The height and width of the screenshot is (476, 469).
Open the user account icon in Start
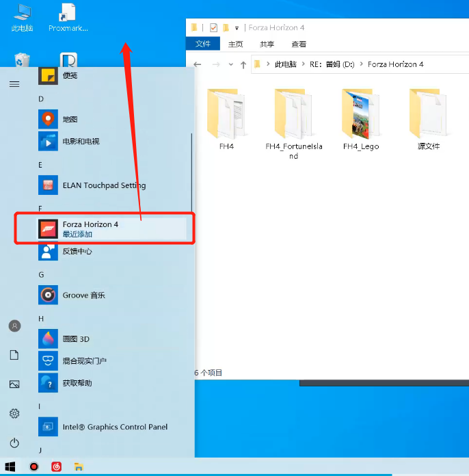pos(14,326)
